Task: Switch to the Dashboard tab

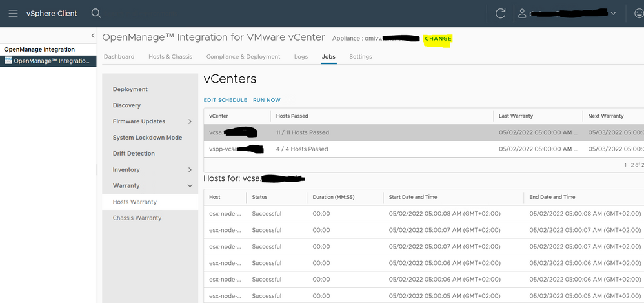Action: click(119, 57)
